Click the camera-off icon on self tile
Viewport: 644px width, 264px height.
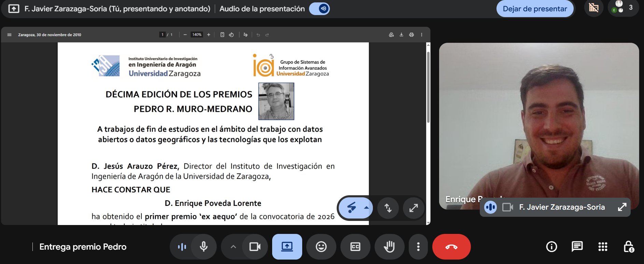[x=507, y=207]
